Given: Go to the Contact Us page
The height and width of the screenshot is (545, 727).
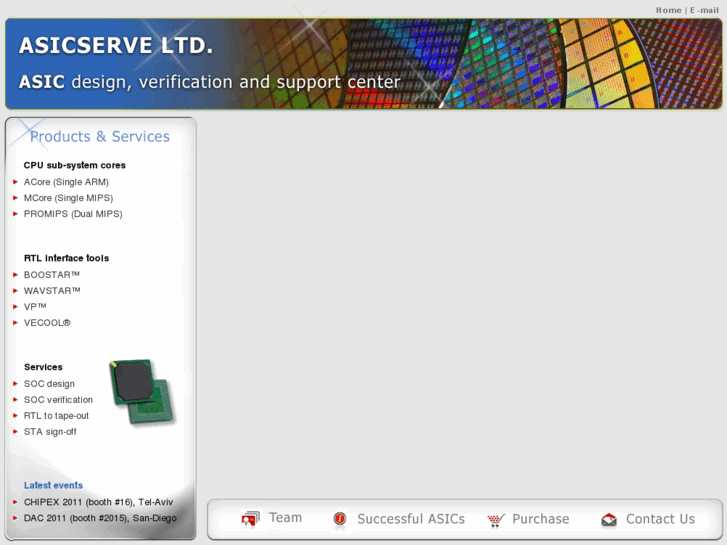Looking at the screenshot, I should point(660,519).
